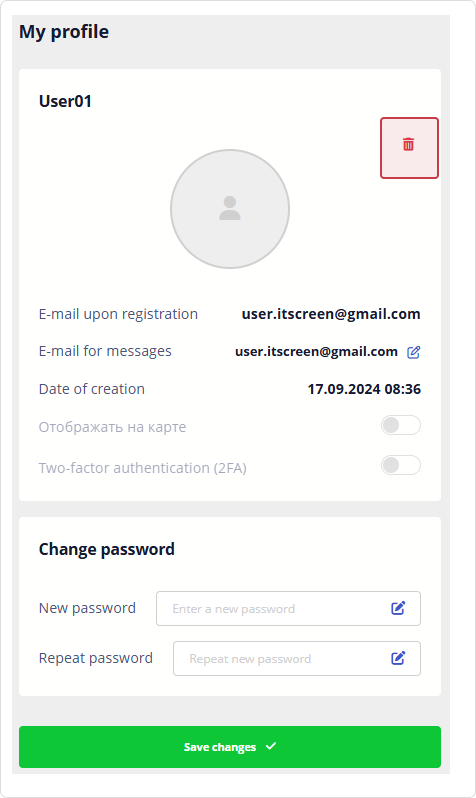Enable Two-factor authentication (2FA) switch
The image size is (476, 798).
tap(401, 465)
